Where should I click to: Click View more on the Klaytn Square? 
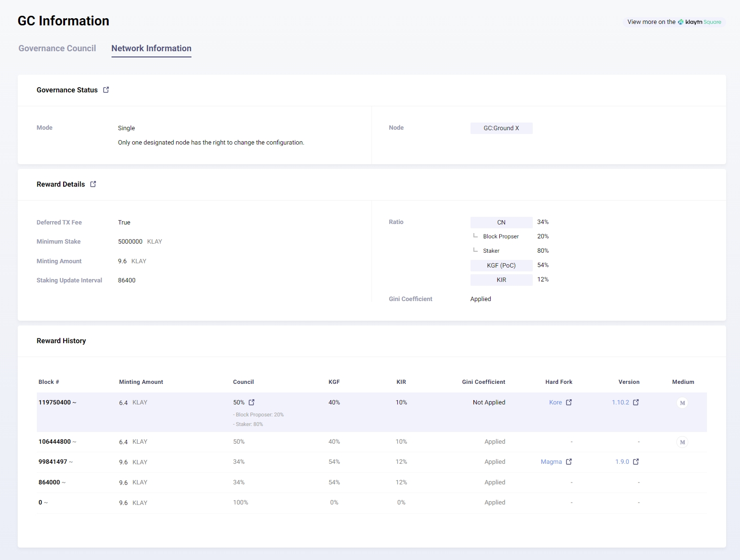(x=674, y=22)
